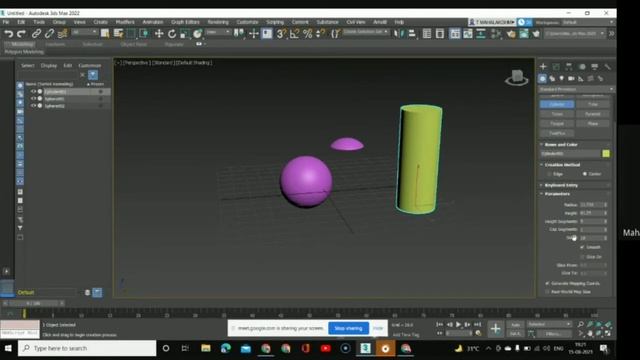
Task: Click the Pyramid primitive button
Action: (x=593, y=114)
